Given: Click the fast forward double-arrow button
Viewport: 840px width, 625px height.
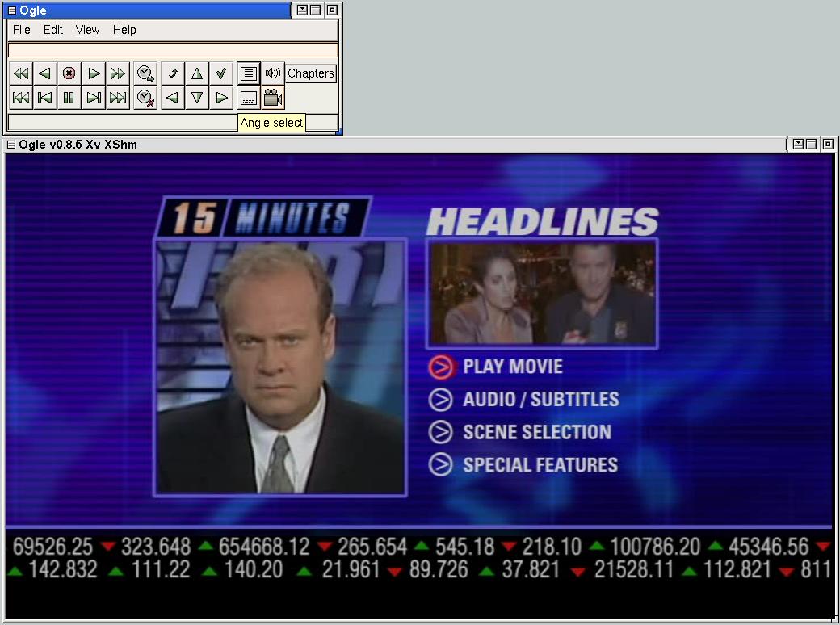Looking at the screenshot, I should [x=118, y=73].
